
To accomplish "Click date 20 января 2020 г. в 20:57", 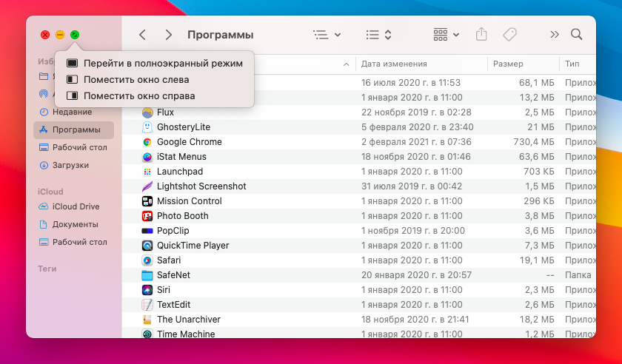I will pyautogui.click(x=416, y=274).
